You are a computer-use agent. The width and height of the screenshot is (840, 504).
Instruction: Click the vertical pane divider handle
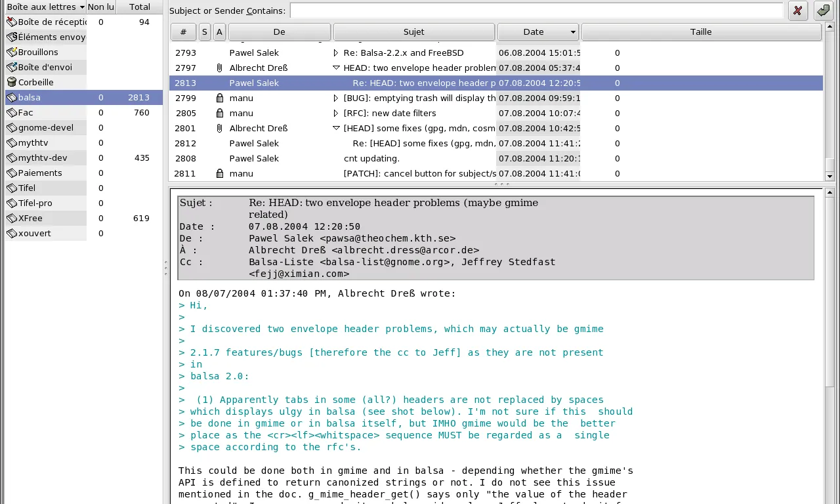[165, 267]
